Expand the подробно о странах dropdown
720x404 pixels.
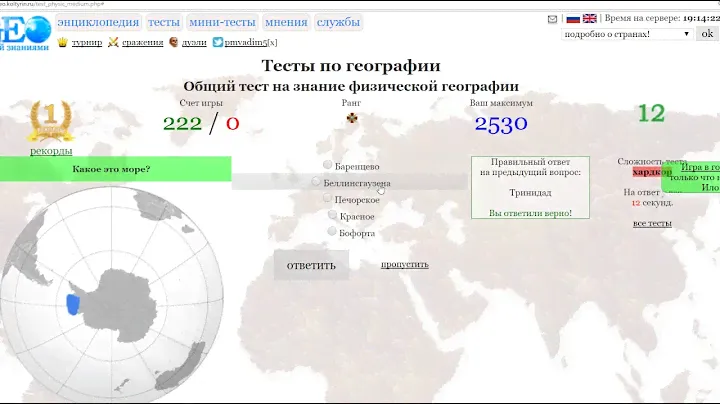(628, 34)
